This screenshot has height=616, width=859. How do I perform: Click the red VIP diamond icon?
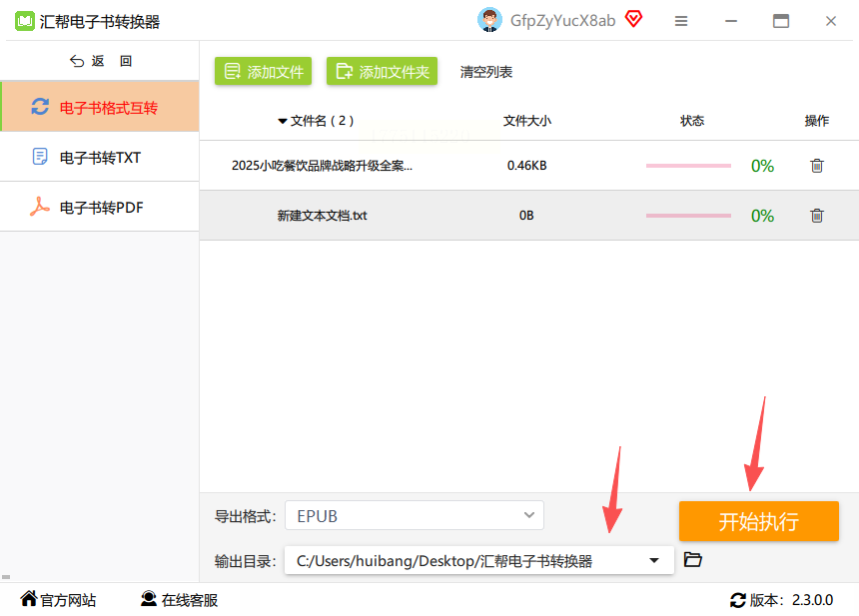point(633,19)
